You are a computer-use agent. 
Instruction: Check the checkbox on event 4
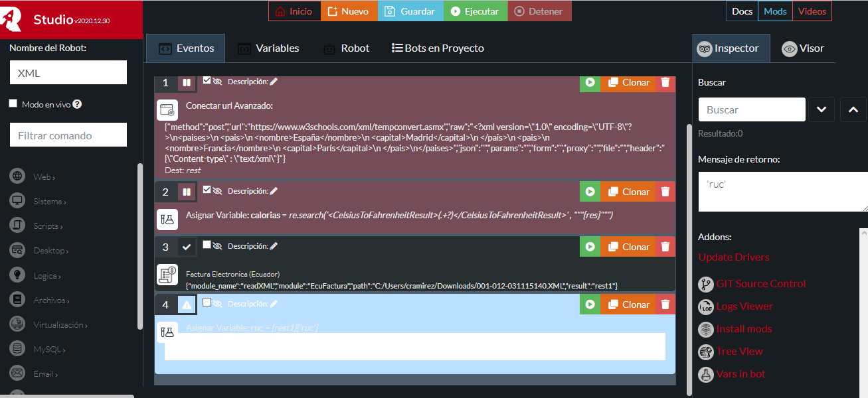(x=207, y=302)
